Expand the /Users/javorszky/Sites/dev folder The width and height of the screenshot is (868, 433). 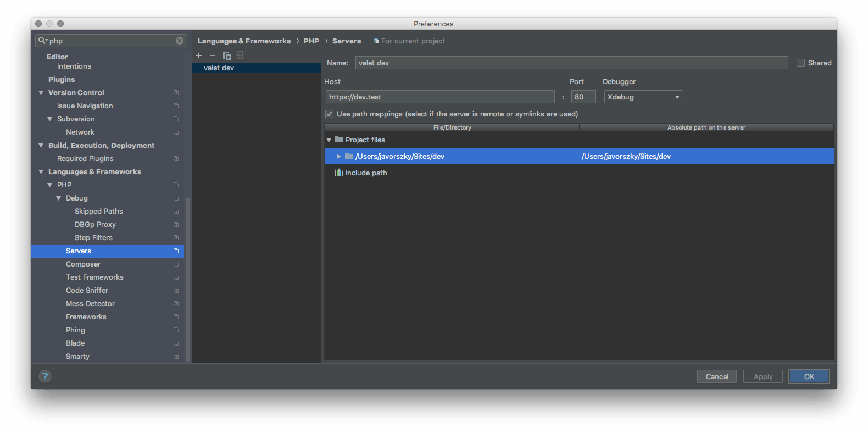pos(338,157)
